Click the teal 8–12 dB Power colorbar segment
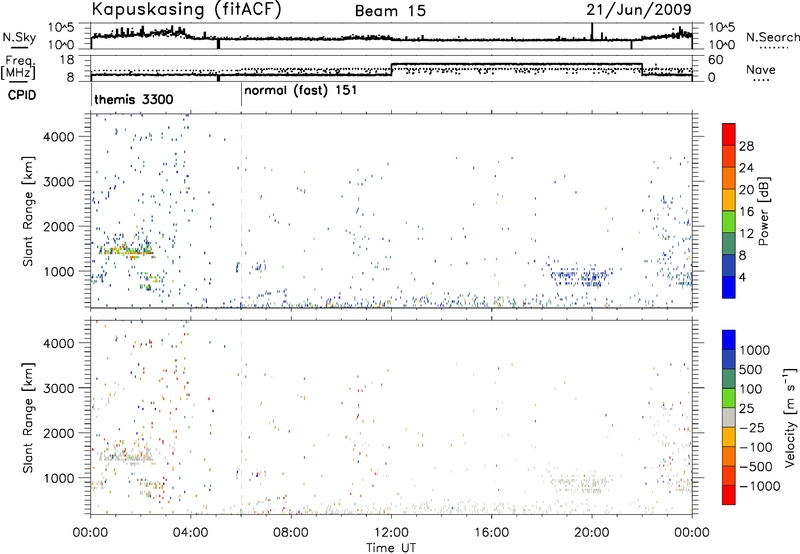800x554 pixels. (x=729, y=243)
